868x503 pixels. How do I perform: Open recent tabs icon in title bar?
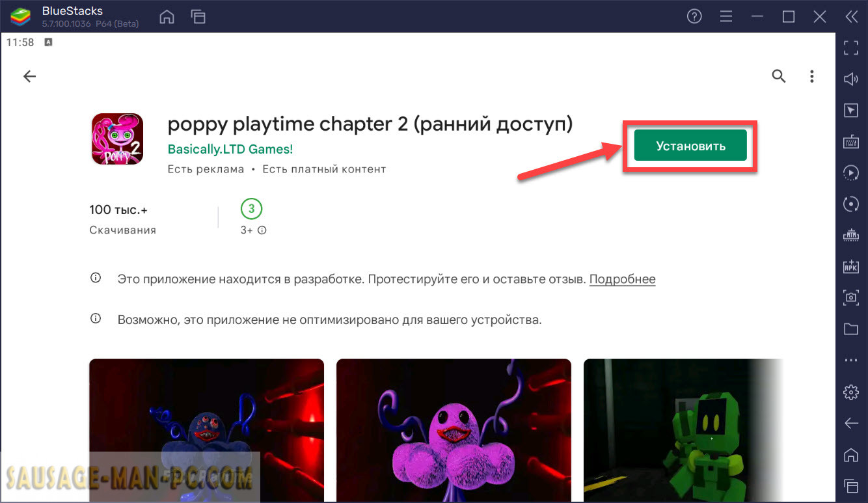[198, 17]
